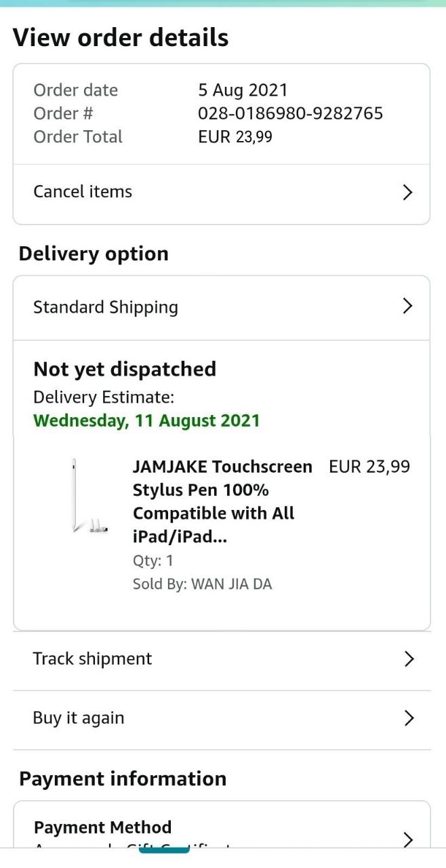Viewport: 446px width, 868px height.
Task: Click the Wednesday, 11 August 2021 estimate
Action: point(146,420)
